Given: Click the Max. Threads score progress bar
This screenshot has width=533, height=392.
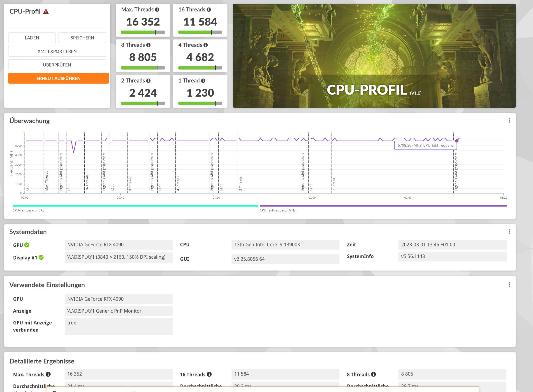Looking at the screenshot, I should pyautogui.click(x=143, y=32).
